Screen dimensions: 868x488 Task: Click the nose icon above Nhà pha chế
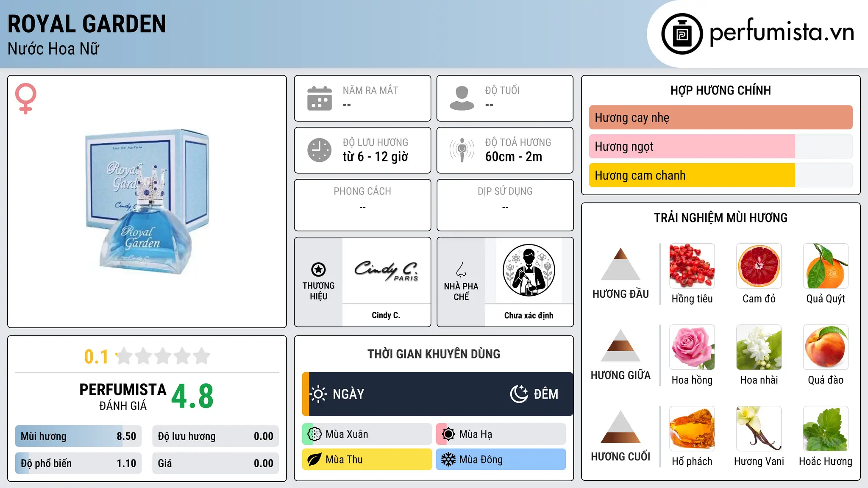[461, 269]
